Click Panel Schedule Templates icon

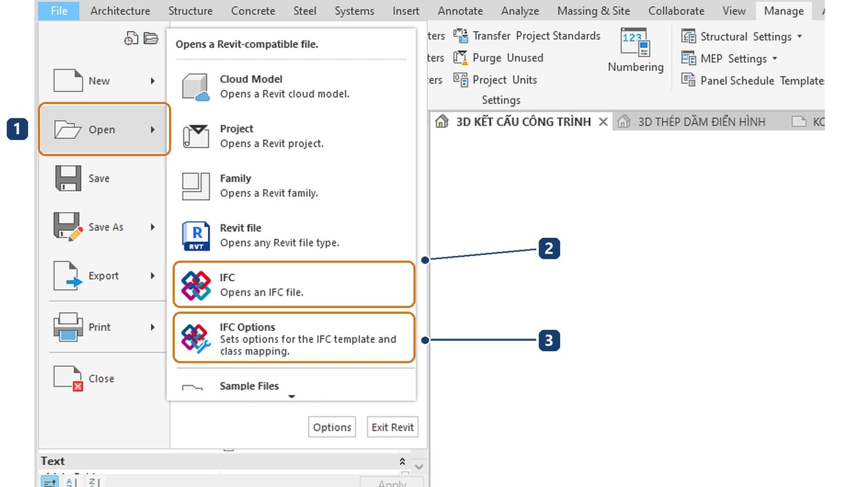point(689,81)
